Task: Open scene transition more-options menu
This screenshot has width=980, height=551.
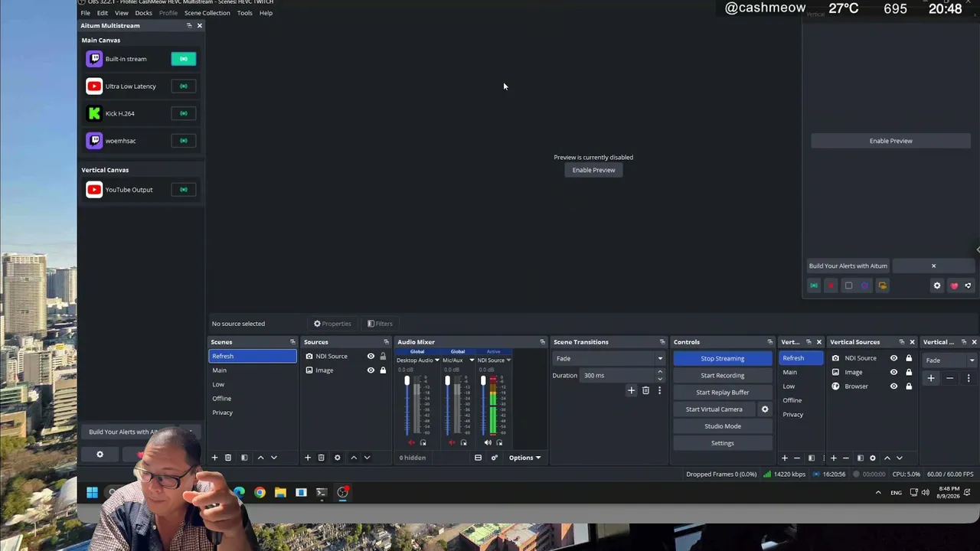Action: pos(659,390)
